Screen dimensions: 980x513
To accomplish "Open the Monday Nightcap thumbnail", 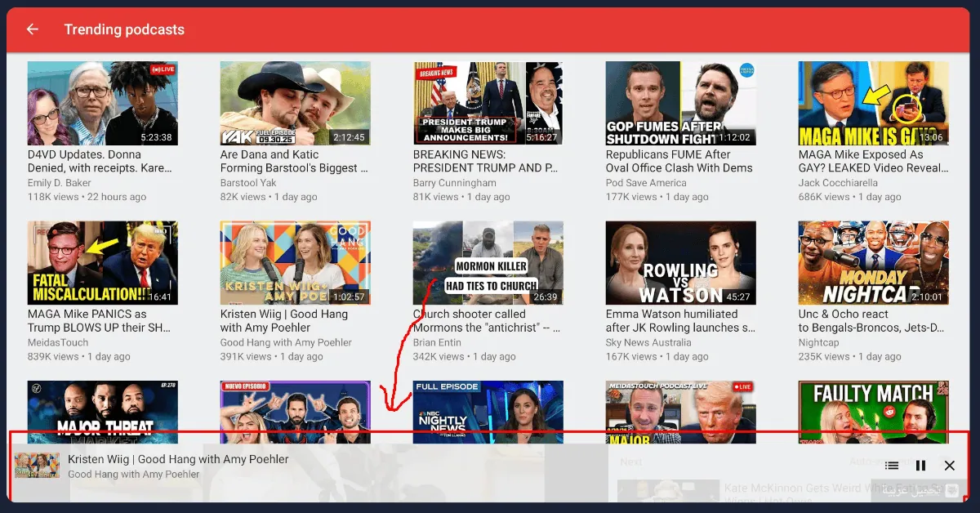I will [874, 263].
